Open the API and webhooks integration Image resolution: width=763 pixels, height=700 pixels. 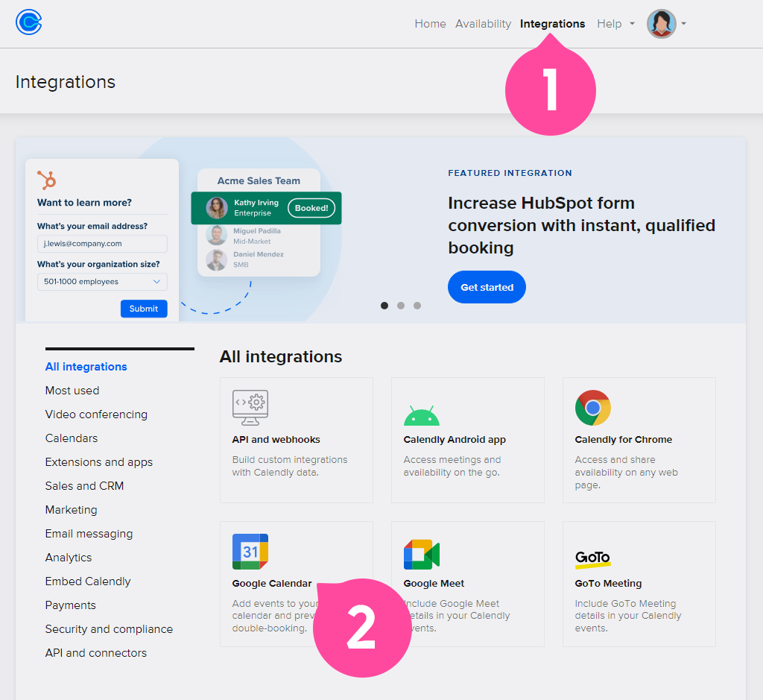tap(276, 440)
